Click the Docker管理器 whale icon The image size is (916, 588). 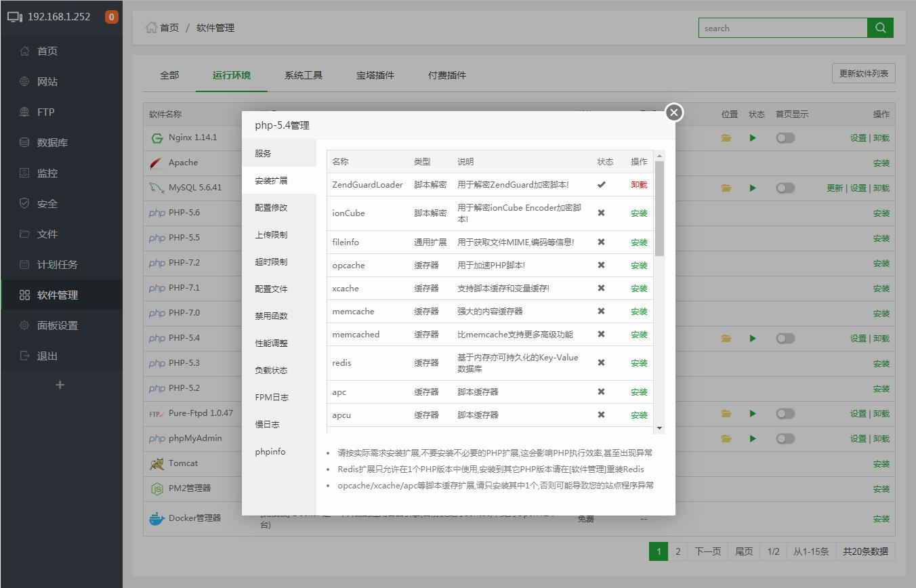158,518
